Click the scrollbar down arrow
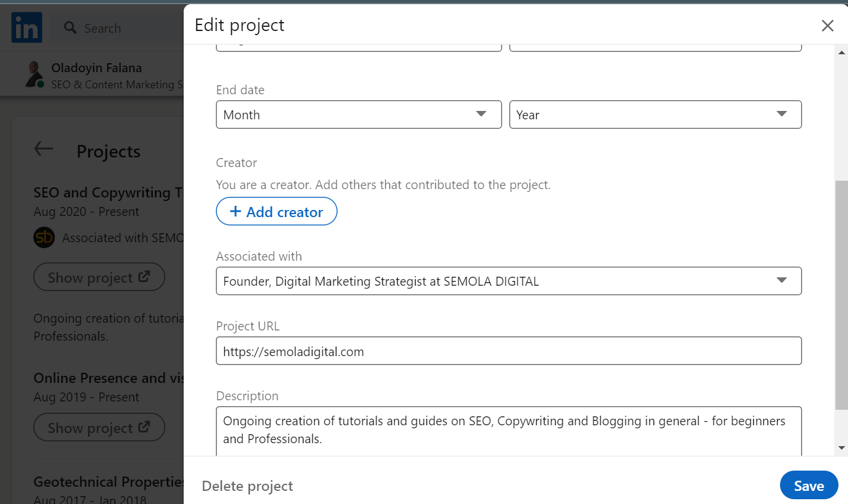The height and width of the screenshot is (504, 848). [x=841, y=448]
